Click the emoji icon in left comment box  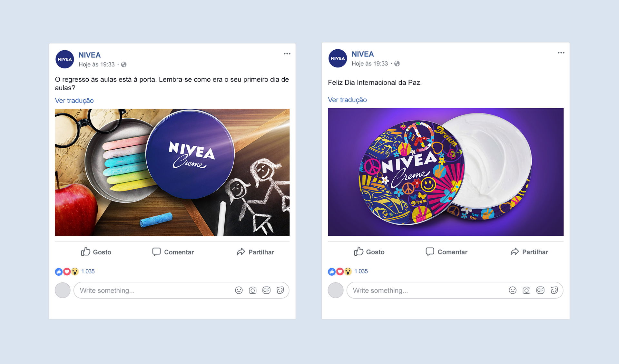click(x=239, y=290)
